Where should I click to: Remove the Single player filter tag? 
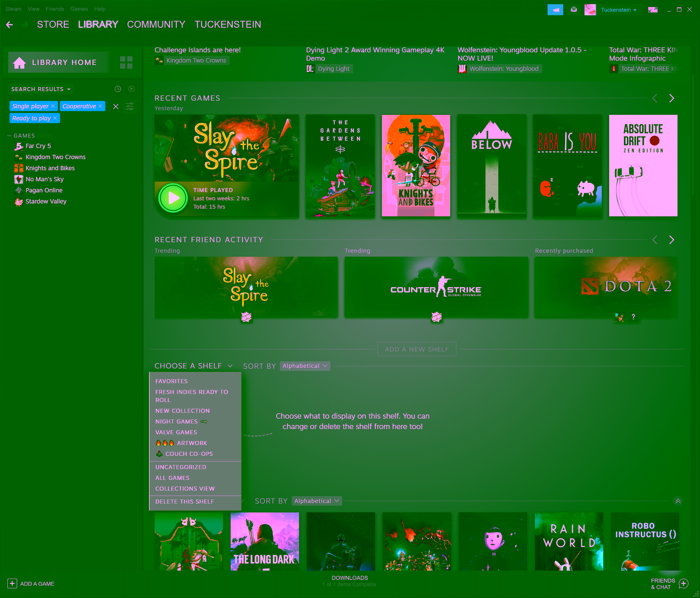(53, 106)
